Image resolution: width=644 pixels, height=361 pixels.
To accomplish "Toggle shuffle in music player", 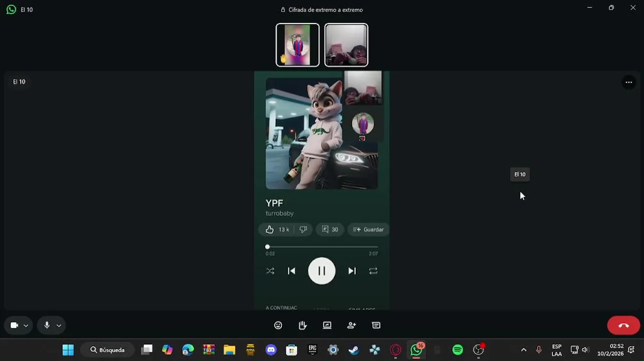I will [270, 271].
